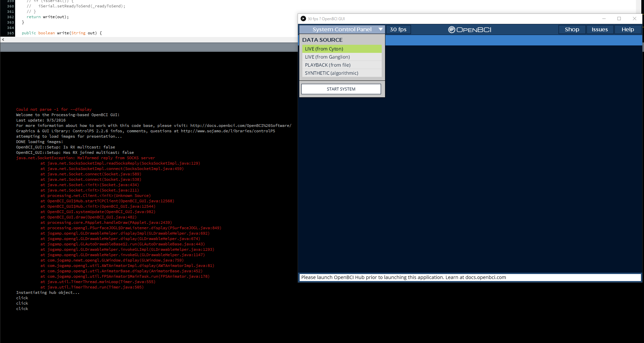Click the OpenBCI Hub warning message bar

point(404,277)
